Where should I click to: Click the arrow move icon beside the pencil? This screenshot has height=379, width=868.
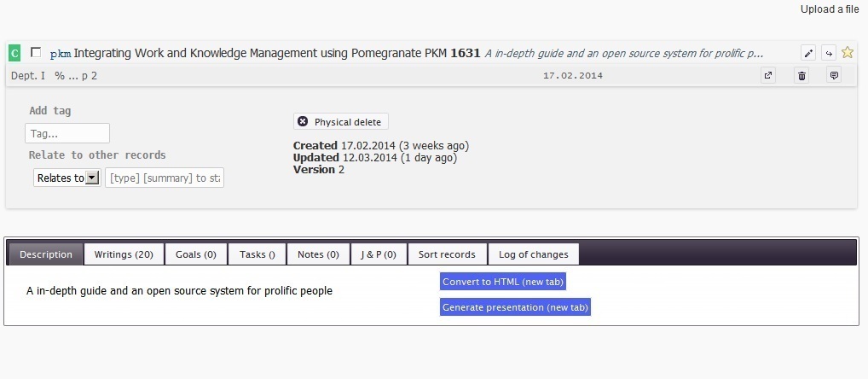828,53
